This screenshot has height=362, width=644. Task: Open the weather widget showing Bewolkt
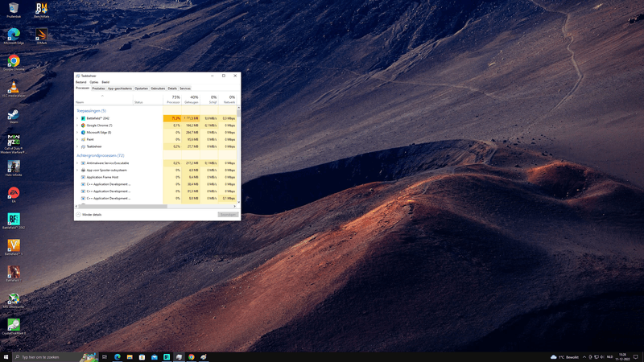[564, 357]
